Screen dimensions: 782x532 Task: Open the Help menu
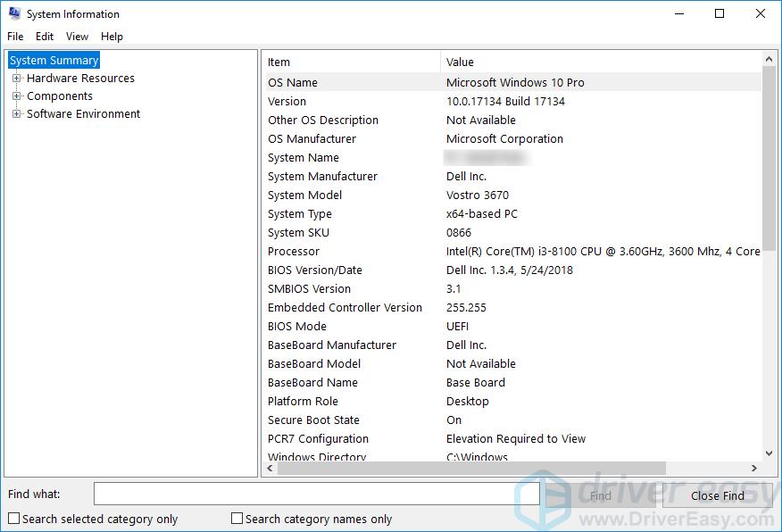[112, 37]
